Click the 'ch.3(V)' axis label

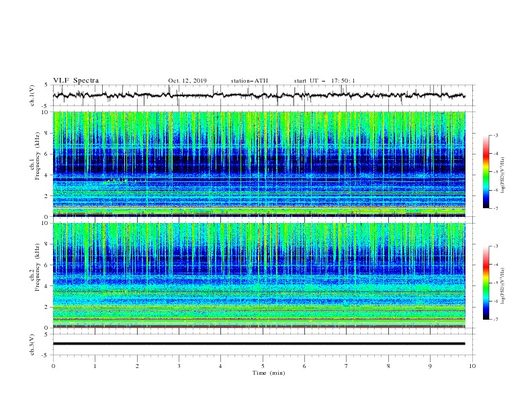(x=32, y=345)
